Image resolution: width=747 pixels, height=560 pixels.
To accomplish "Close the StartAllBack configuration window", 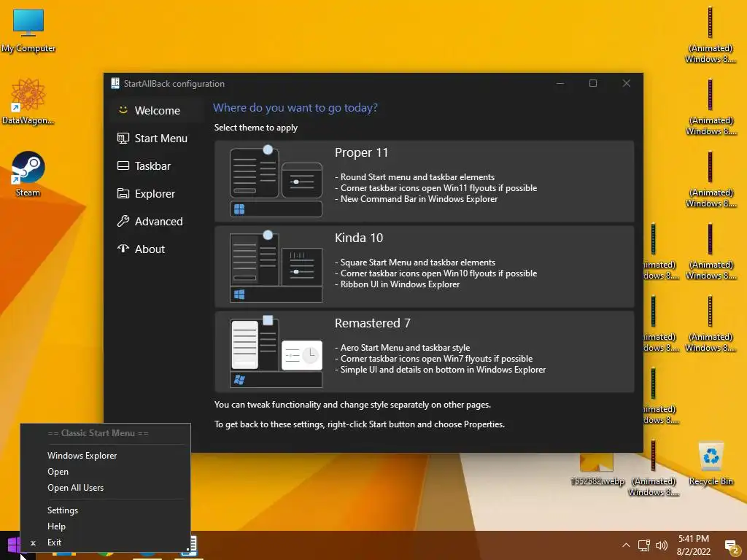I will [627, 83].
